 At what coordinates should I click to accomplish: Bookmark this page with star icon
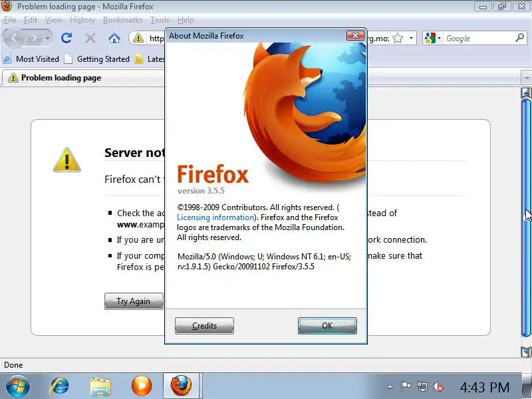coord(398,39)
